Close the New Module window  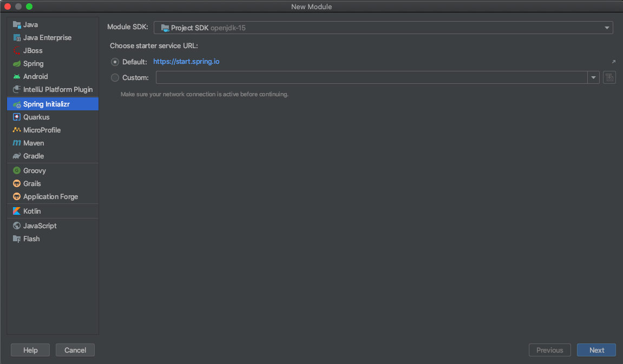pyautogui.click(x=8, y=6)
